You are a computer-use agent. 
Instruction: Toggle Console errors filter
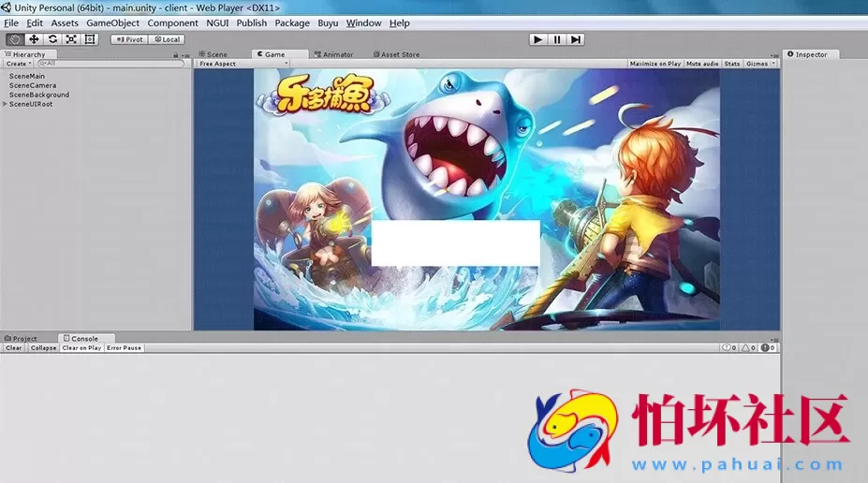tap(767, 348)
